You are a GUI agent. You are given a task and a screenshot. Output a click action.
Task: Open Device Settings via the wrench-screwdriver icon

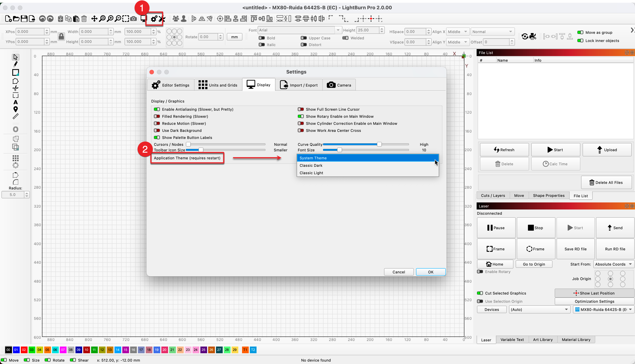162,19
